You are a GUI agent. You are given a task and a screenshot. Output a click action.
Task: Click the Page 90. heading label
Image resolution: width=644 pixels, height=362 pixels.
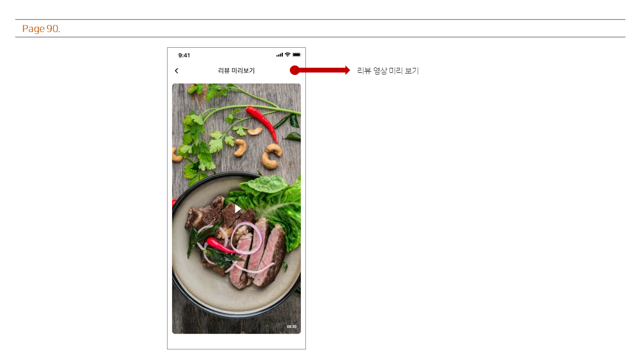point(41,29)
